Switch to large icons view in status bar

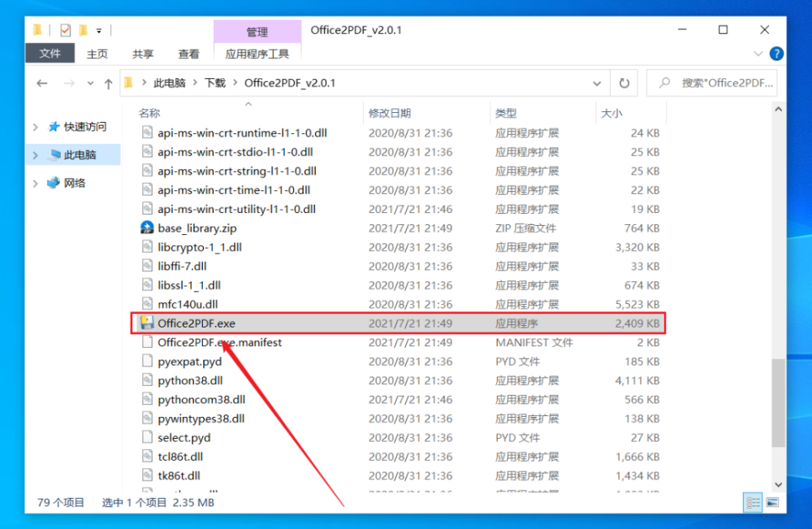773,502
